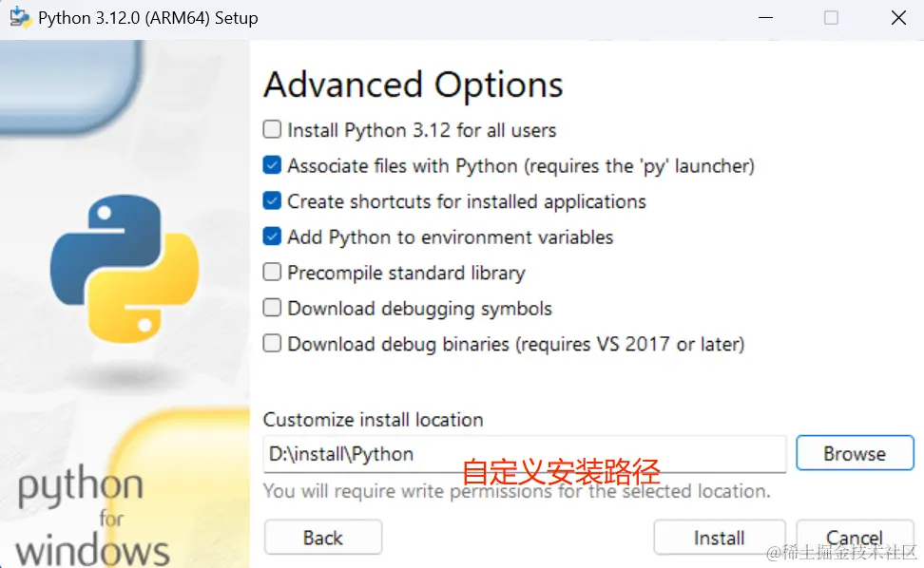The height and width of the screenshot is (568, 924).
Task: Enable Precompile standard library checkbox
Action: [273, 273]
